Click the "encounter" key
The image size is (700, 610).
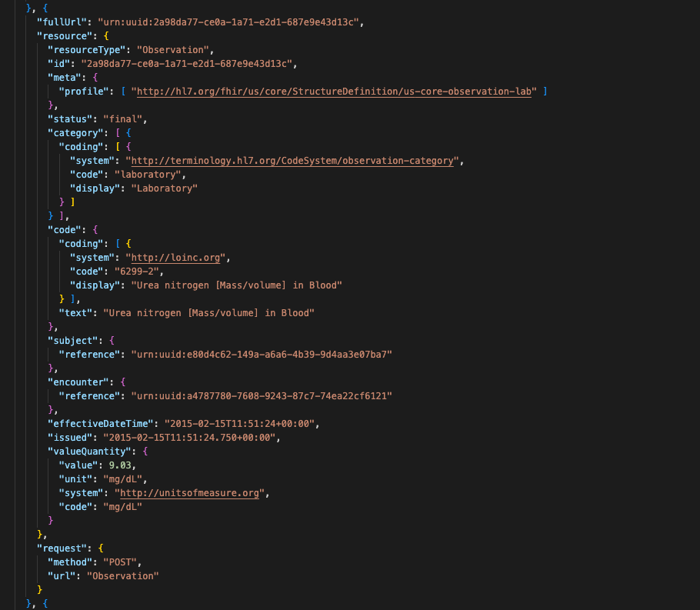click(x=78, y=382)
